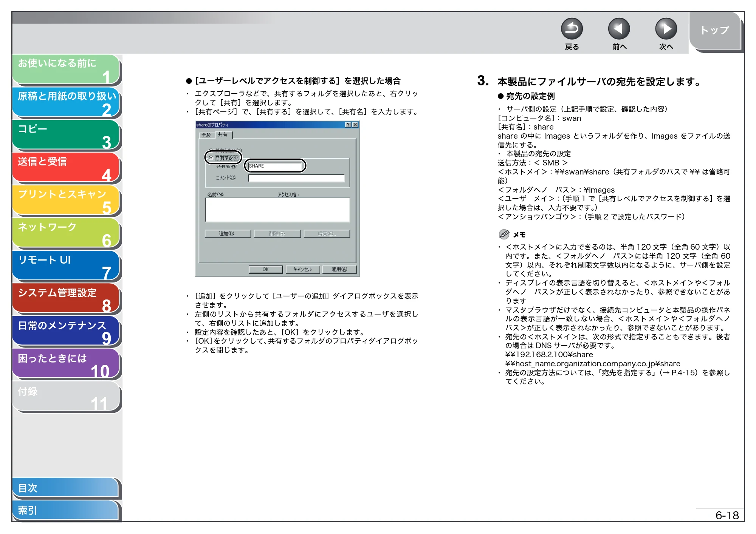This screenshot has height=534, width=756.
Task: Click heading 本製品にファイルサーバの宛先を設定します
Action: pos(599,82)
